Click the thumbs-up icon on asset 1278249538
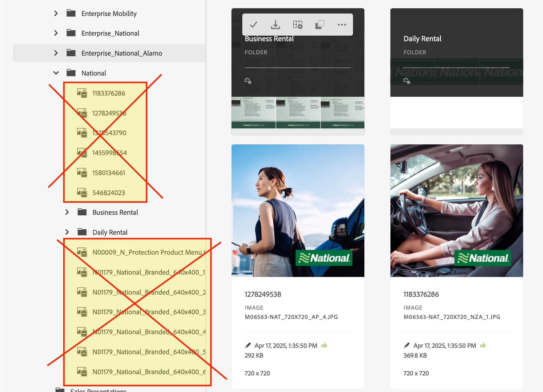Image resolution: width=543 pixels, height=392 pixels. (324, 345)
